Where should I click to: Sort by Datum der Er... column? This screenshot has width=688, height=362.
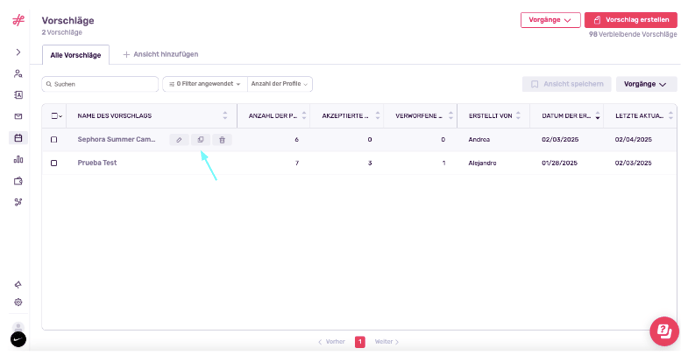[x=598, y=116]
